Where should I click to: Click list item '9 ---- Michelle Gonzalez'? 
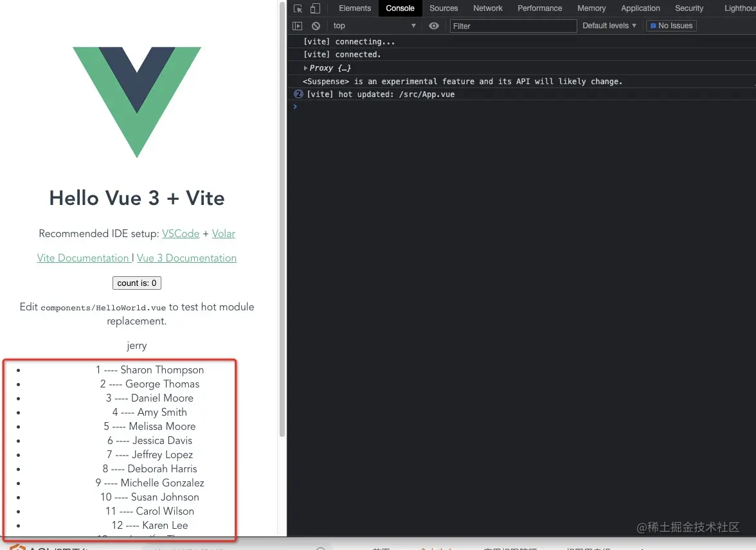[x=149, y=483]
